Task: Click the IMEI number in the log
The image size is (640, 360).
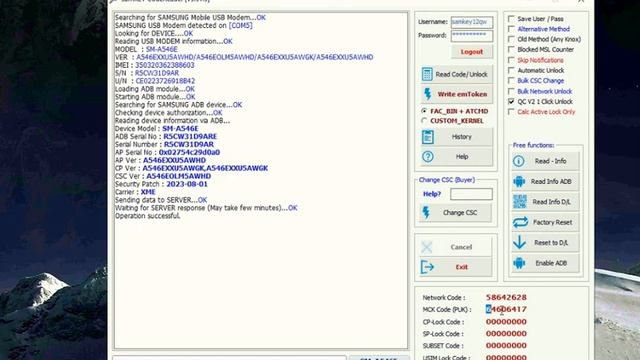Action: tap(165, 65)
